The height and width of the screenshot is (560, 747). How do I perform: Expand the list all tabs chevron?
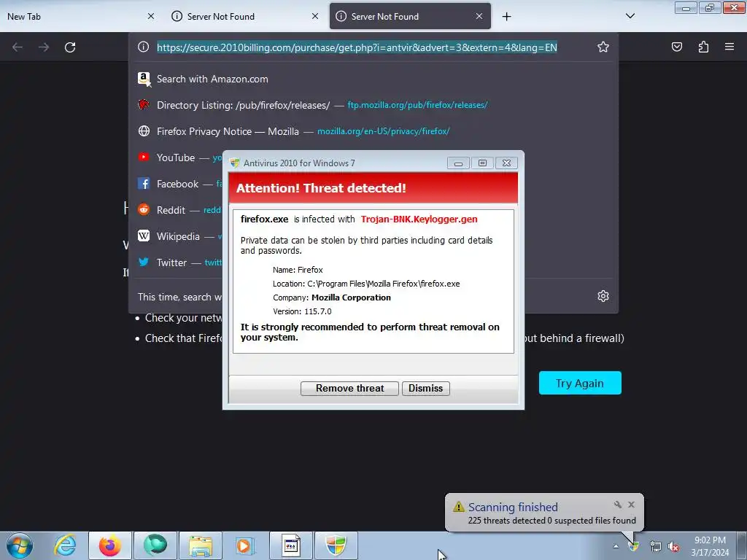[x=630, y=16]
